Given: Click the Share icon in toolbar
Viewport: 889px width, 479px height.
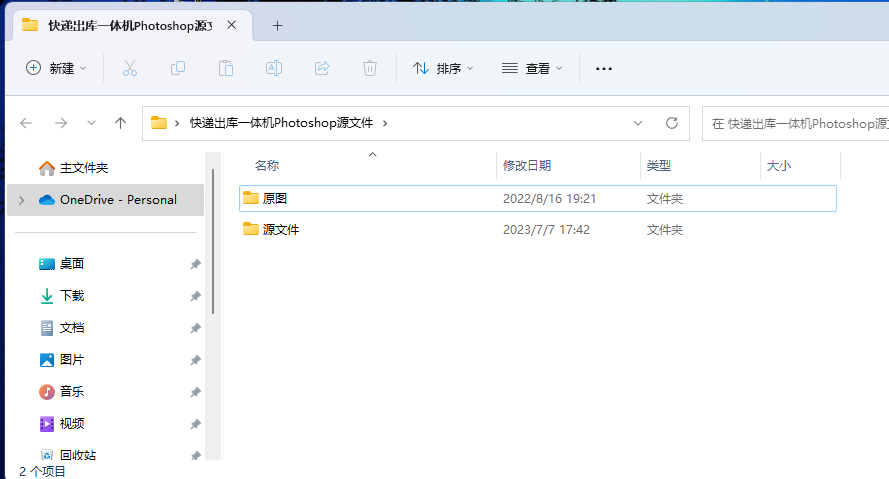Looking at the screenshot, I should click(x=322, y=69).
